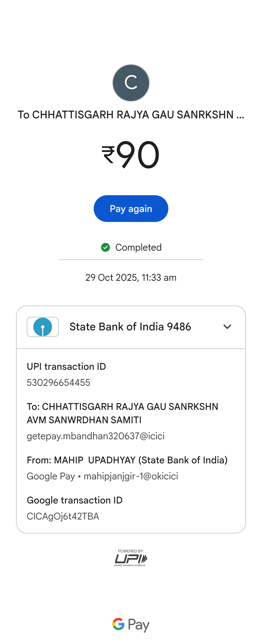Select the truncated recipient name heading
The image size is (262, 644).
(131, 115)
